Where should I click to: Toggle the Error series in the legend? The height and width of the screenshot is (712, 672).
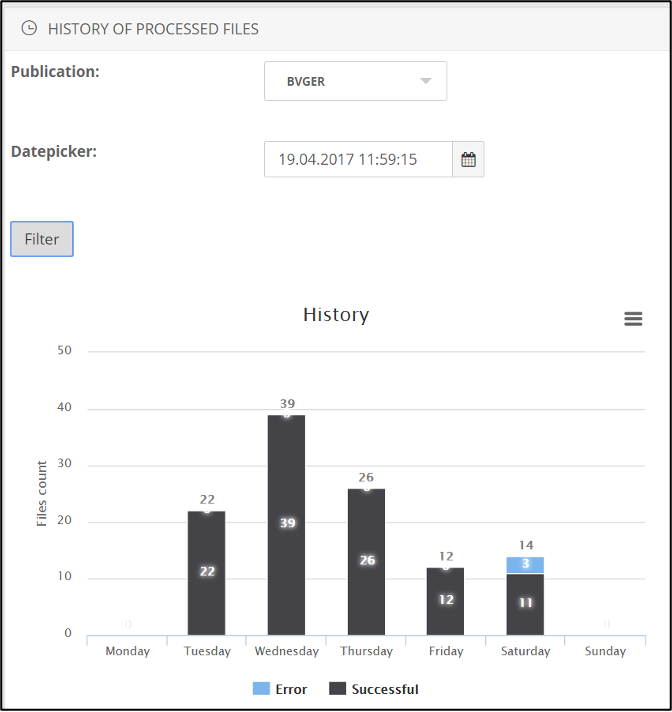point(280,689)
